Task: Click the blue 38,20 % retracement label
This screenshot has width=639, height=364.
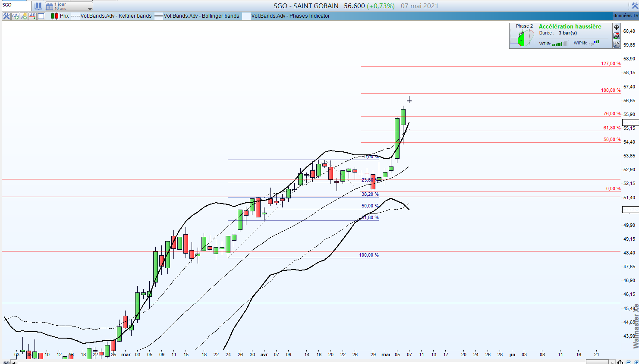Action: point(370,194)
